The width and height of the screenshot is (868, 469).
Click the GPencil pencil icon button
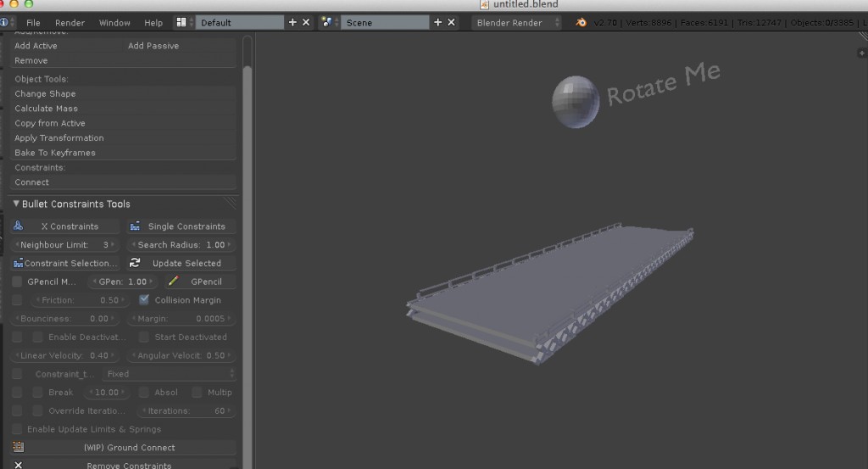[173, 282]
